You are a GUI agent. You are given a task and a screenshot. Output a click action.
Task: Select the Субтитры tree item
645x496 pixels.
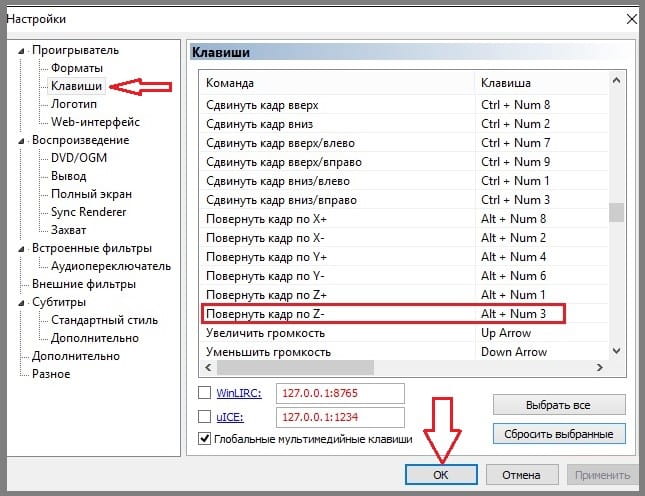click(x=59, y=302)
